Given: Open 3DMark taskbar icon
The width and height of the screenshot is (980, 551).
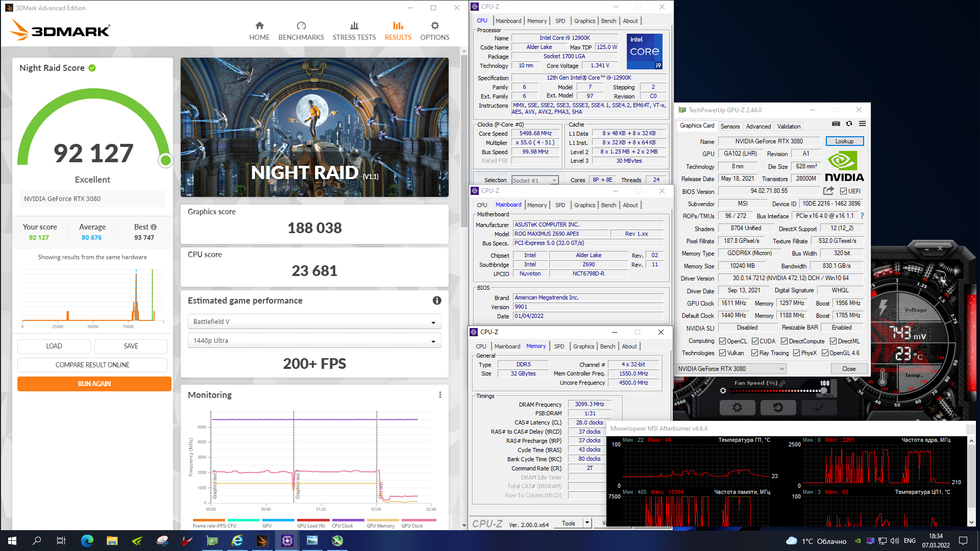Looking at the screenshot, I should [x=262, y=541].
